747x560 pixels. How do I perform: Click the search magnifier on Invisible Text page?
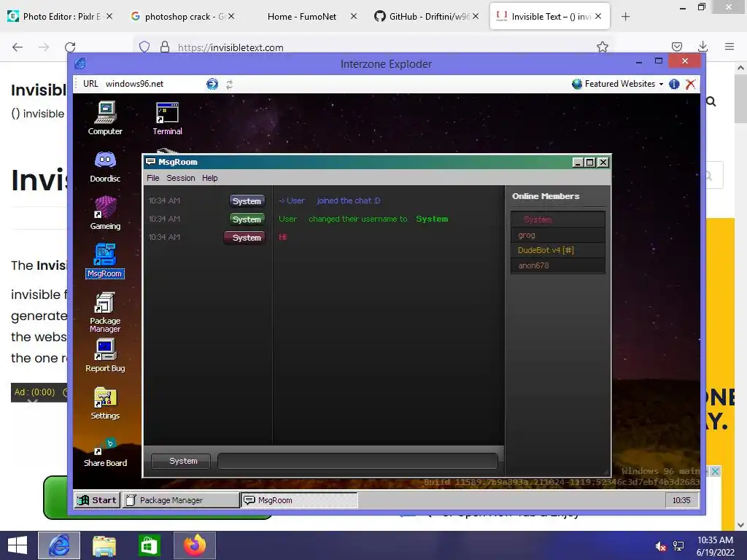point(711,101)
